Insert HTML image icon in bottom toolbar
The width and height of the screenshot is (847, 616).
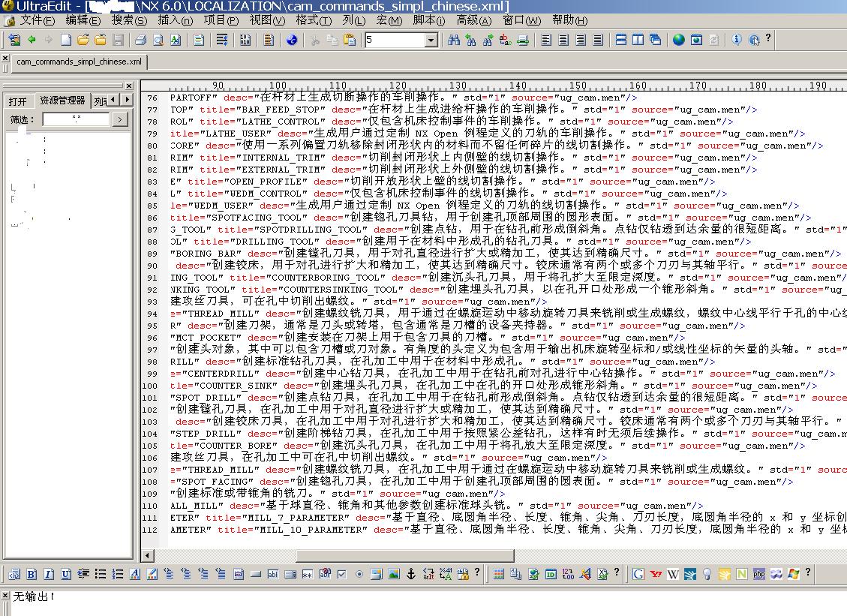tap(394, 574)
